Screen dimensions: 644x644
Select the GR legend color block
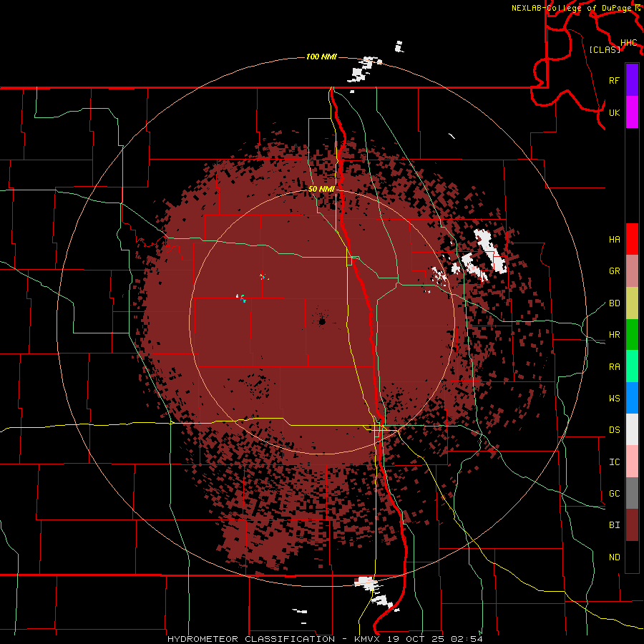coord(632,270)
